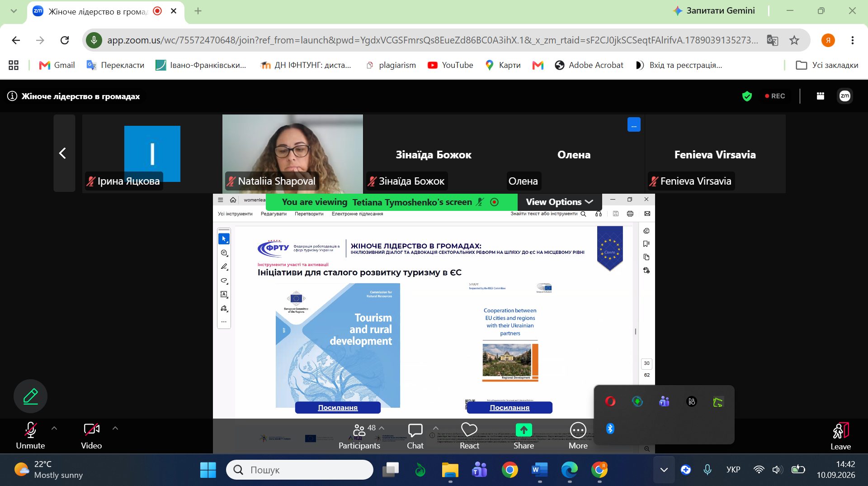Open File Explorer from the taskbar
The image size is (868, 486).
(450, 470)
